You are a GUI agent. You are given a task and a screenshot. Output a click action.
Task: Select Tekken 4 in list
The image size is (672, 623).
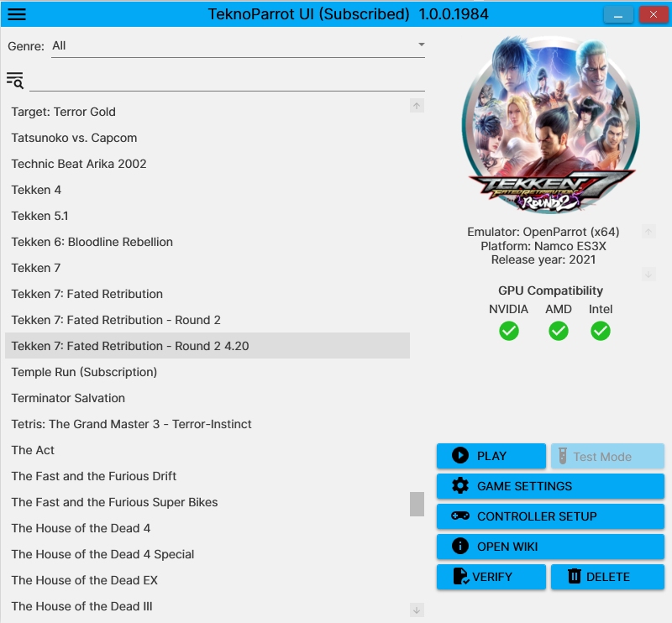click(207, 190)
